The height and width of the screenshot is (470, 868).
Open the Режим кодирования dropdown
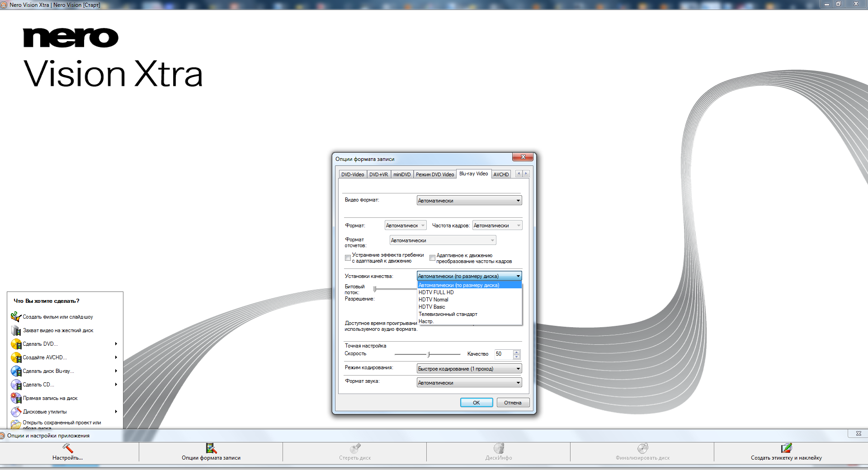[x=469, y=369]
